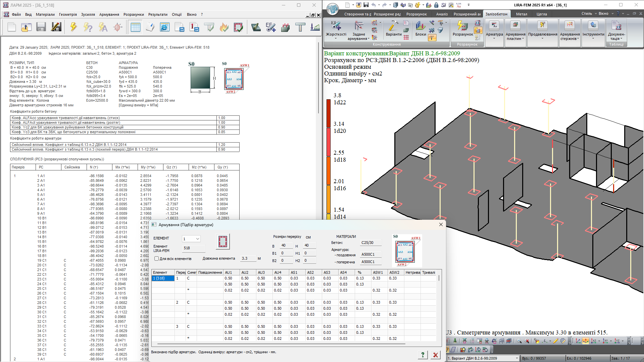Enable the Для всіх елементів checkbox
The width and height of the screenshot is (644, 362).
(156, 259)
